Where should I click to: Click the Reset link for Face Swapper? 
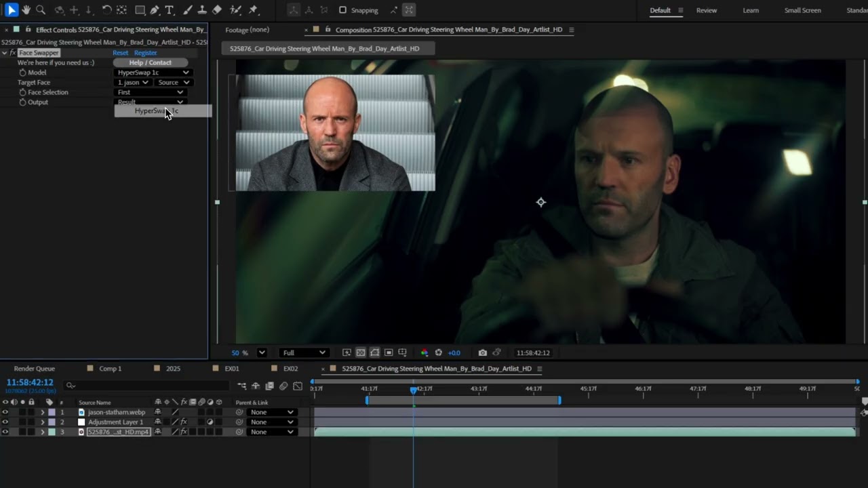pos(120,53)
